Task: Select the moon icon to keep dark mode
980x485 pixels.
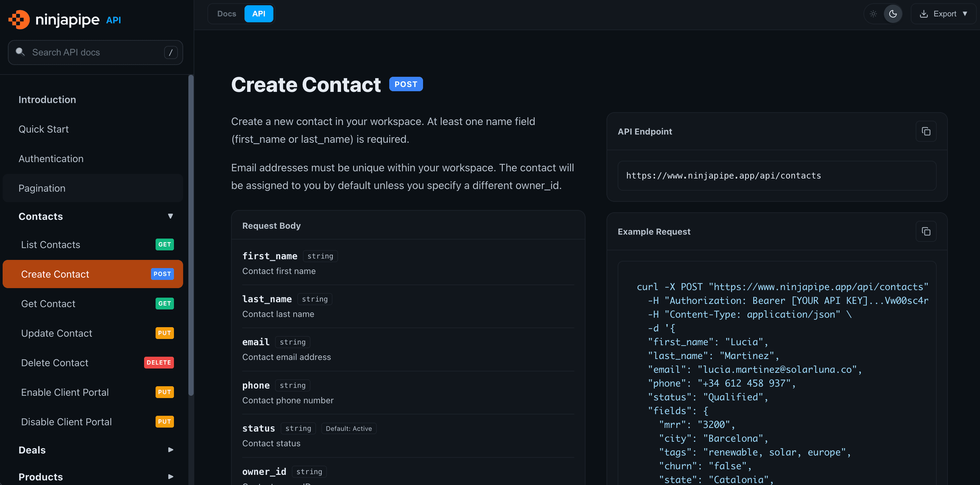Action: [893, 13]
